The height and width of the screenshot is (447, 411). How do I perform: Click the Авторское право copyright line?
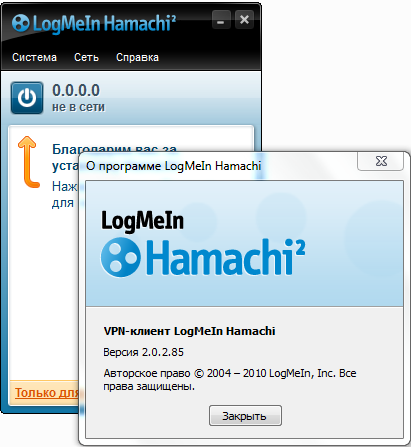(230, 379)
